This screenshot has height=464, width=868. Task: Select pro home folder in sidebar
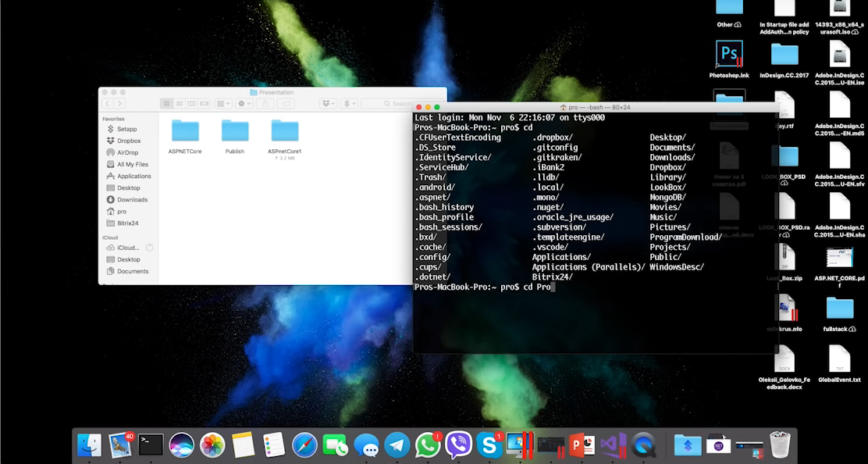coord(122,212)
